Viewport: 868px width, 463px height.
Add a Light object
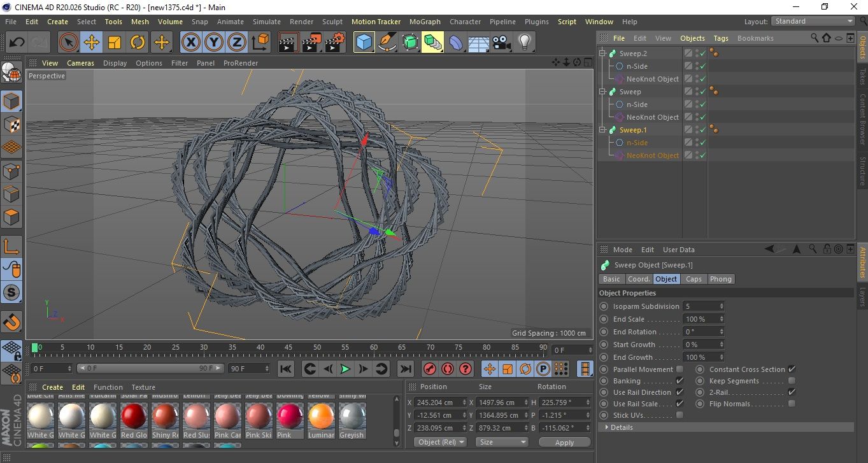pos(525,43)
